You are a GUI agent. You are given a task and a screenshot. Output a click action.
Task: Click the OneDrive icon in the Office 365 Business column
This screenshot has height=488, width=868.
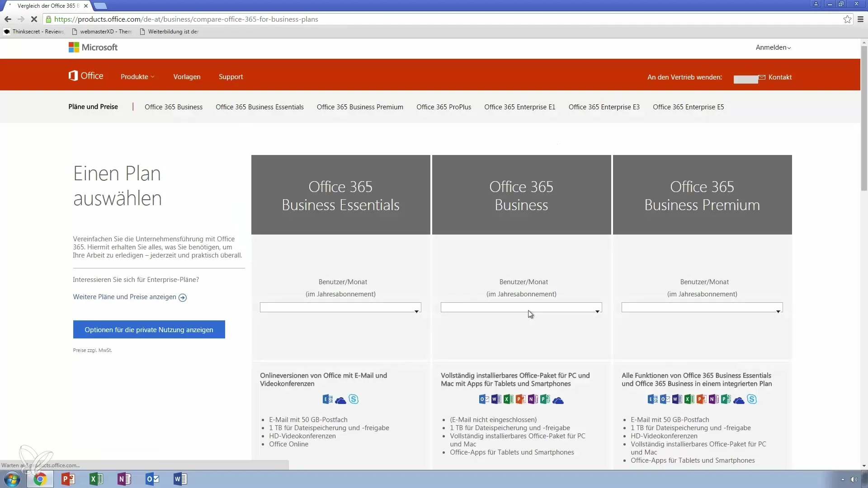pos(558,400)
